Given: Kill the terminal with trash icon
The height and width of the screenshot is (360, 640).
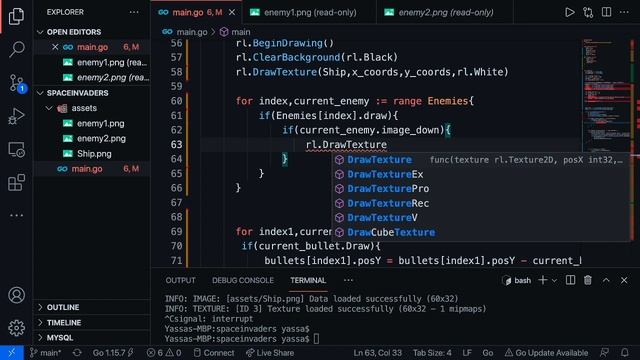Looking at the screenshot, I should 588,280.
